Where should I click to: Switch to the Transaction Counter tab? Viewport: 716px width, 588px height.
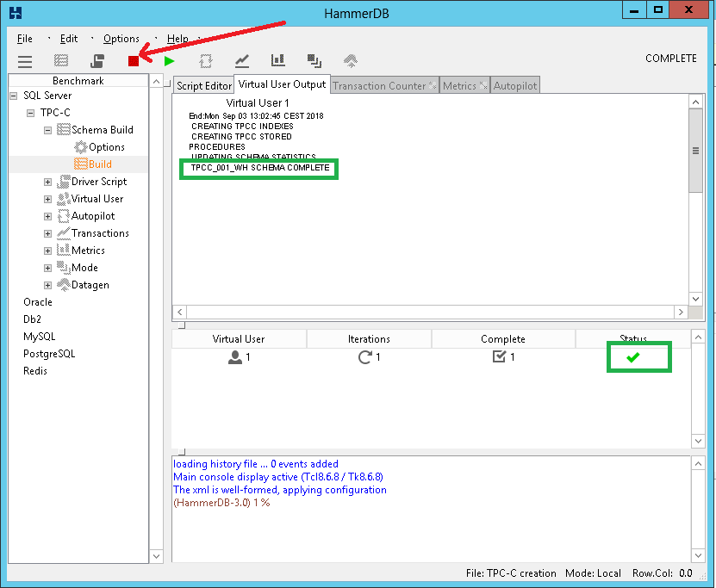click(384, 86)
